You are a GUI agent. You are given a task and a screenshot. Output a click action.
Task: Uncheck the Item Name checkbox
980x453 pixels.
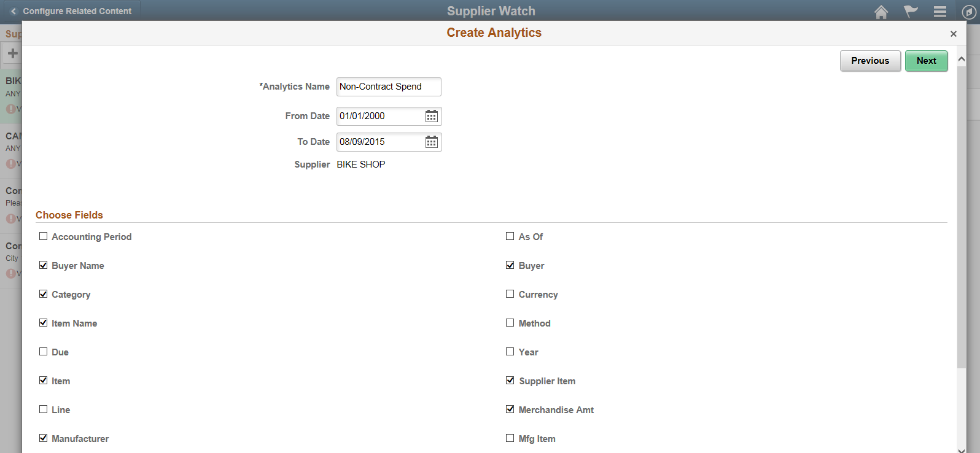[x=43, y=323]
